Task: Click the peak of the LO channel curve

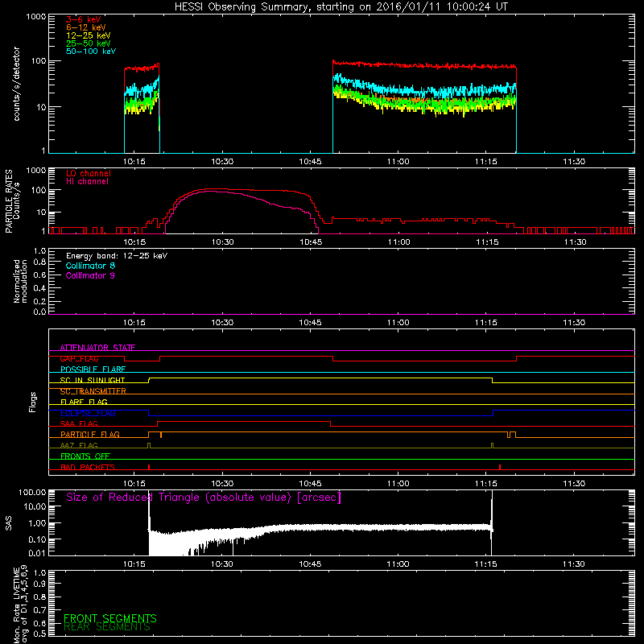Action: [212, 189]
